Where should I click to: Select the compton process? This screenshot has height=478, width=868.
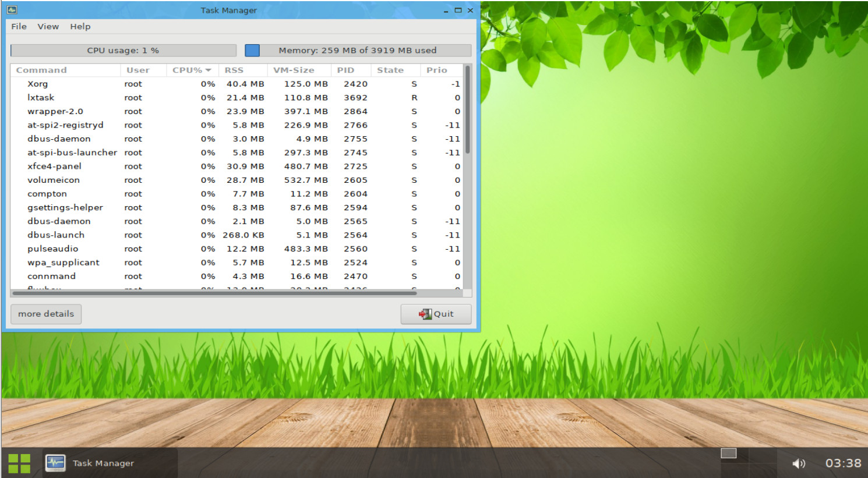(x=237, y=194)
